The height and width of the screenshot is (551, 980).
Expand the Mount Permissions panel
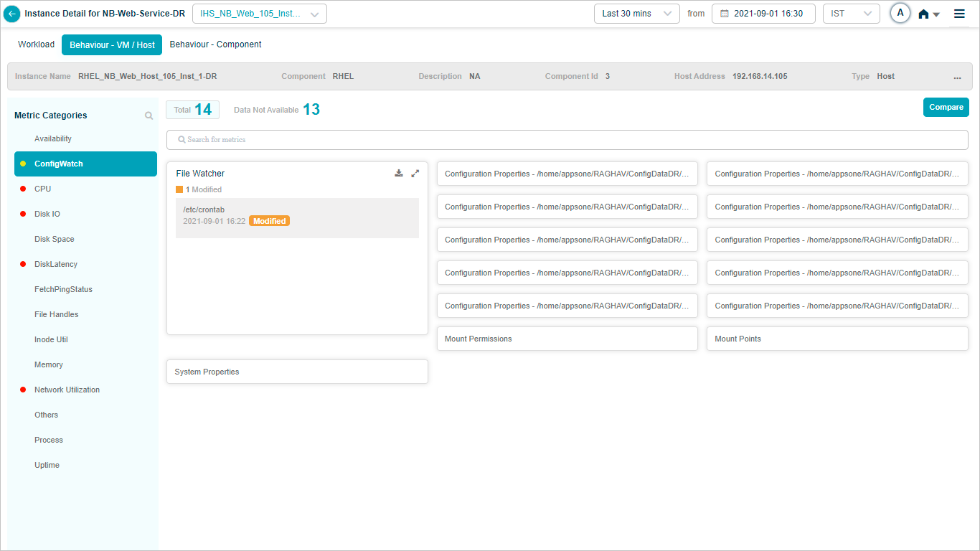[567, 339]
